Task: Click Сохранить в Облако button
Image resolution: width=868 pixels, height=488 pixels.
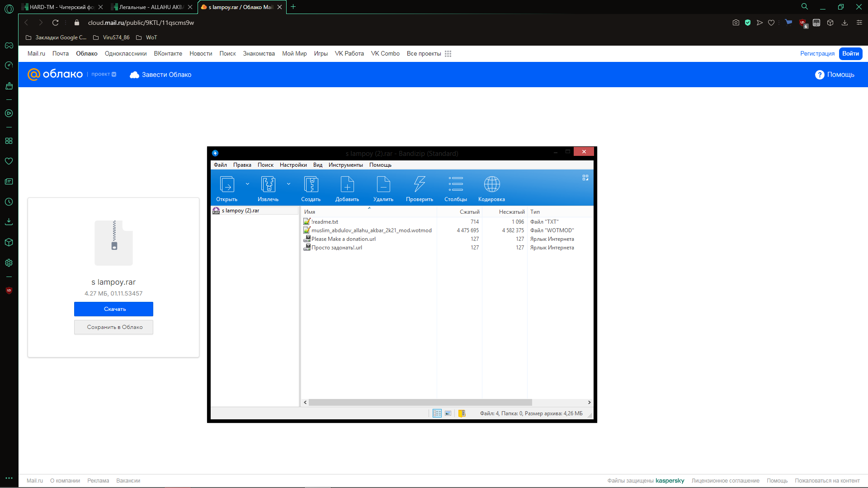Action: (x=113, y=327)
